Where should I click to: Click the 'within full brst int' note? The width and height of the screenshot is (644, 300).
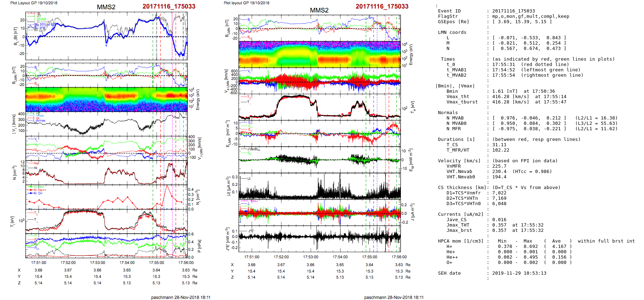(x=607, y=241)
